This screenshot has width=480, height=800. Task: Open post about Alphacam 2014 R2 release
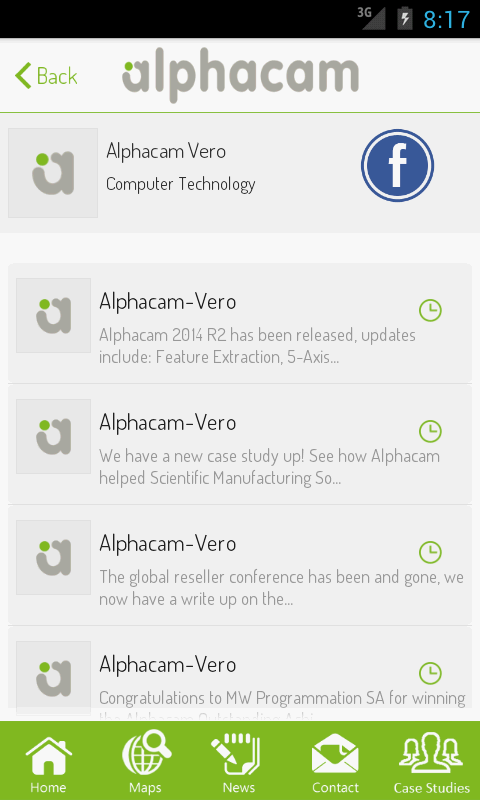240,323
